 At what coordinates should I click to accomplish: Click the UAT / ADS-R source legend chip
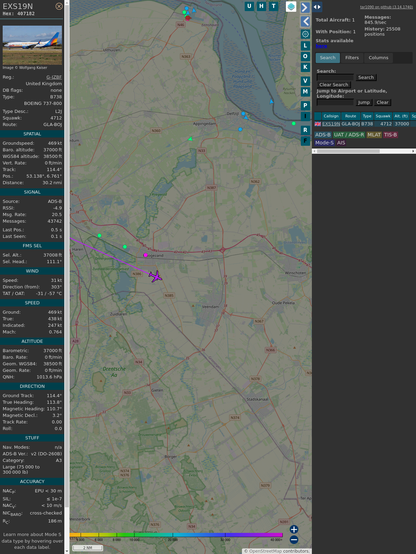pos(348,135)
